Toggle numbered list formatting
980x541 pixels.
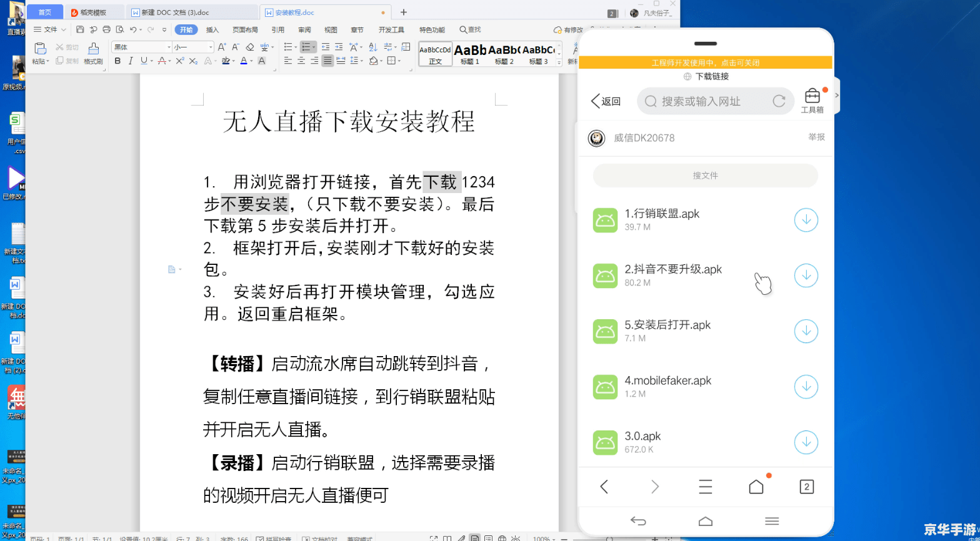[307, 47]
